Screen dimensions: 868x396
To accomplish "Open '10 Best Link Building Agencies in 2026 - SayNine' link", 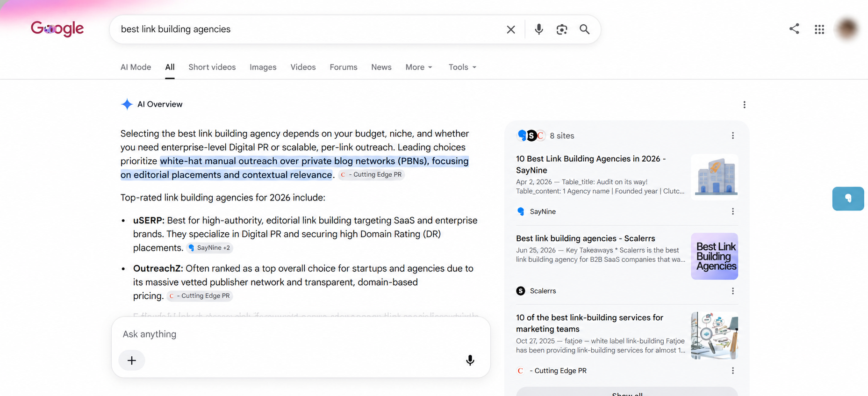I will coord(591,165).
